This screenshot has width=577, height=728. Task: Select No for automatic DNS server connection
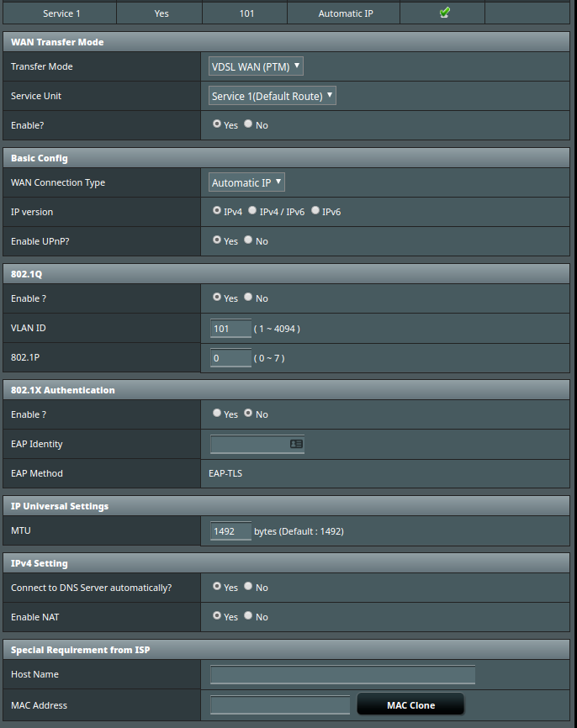(248, 587)
